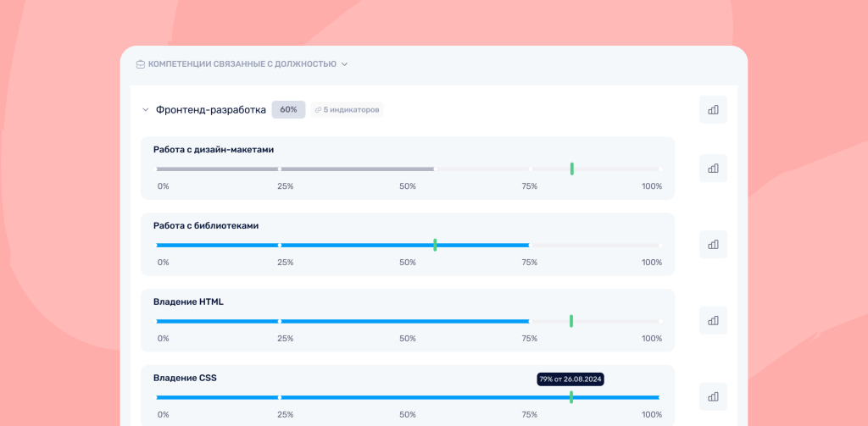
Task: Open chart icon beside Работа с библиотеками
Action: [713, 244]
